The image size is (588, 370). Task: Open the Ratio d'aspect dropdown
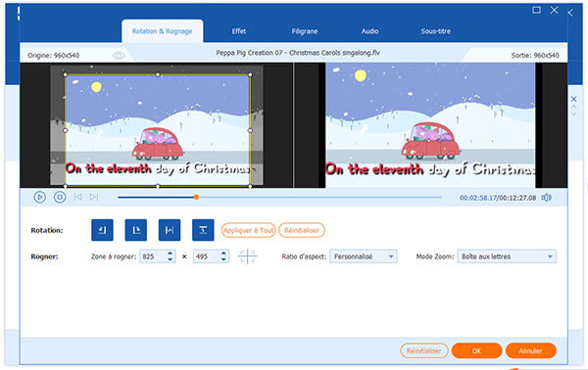click(x=363, y=256)
